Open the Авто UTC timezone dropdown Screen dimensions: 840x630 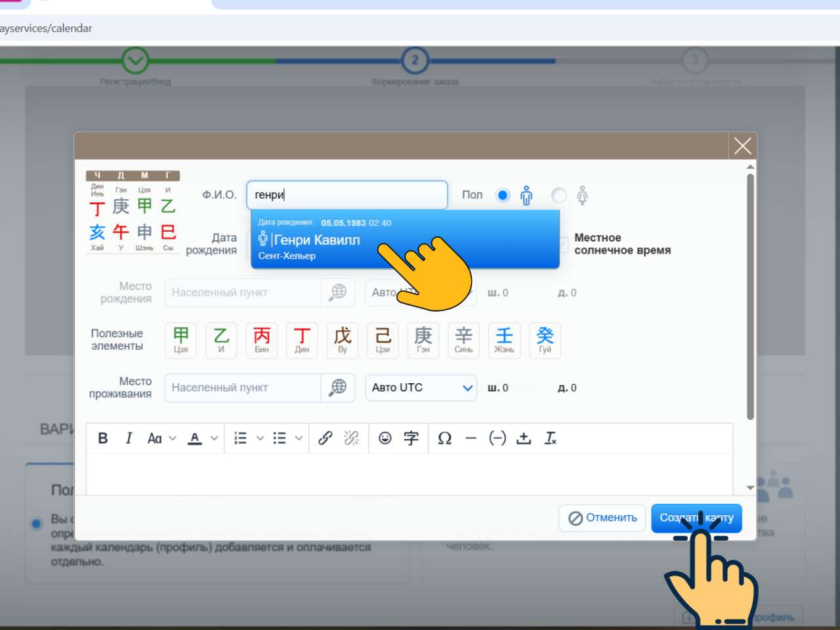pos(421,387)
